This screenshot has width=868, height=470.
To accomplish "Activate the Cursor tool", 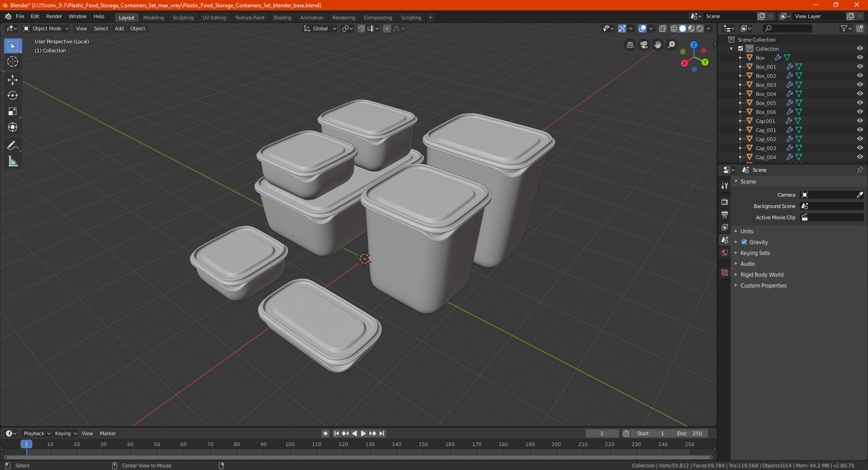I will (13, 61).
